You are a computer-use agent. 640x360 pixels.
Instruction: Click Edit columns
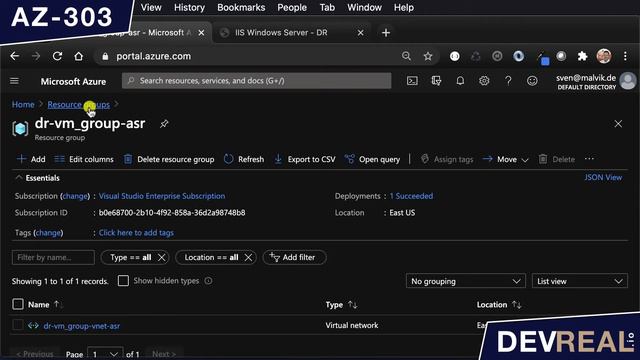point(84,159)
